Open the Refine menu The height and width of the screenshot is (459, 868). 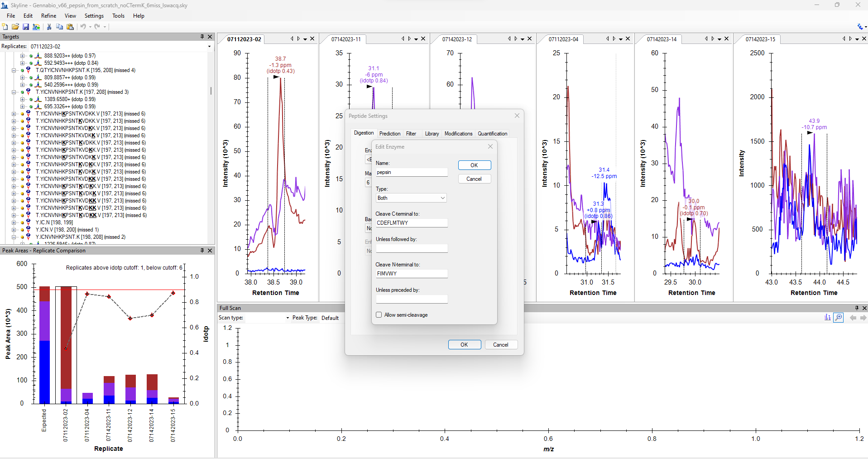tap(48, 16)
